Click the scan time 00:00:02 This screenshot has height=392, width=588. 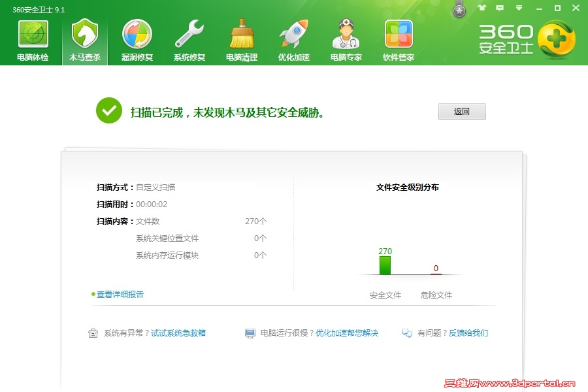152,204
